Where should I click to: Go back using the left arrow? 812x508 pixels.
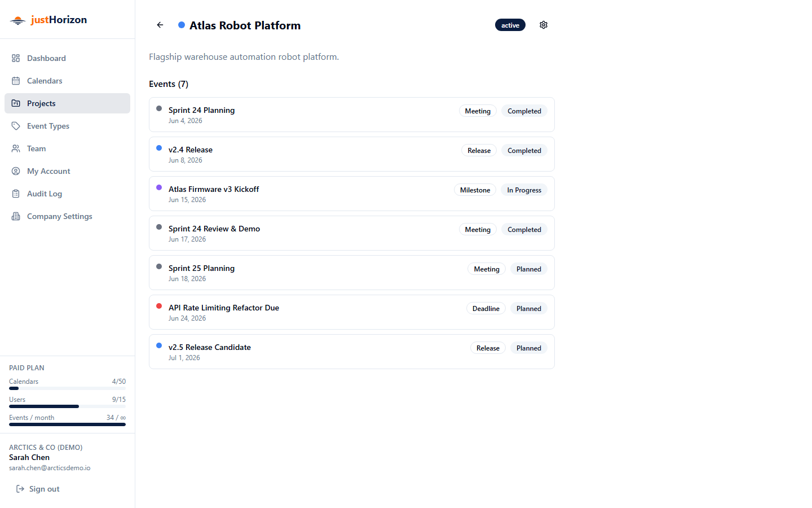pyautogui.click(x=160, y=25)
